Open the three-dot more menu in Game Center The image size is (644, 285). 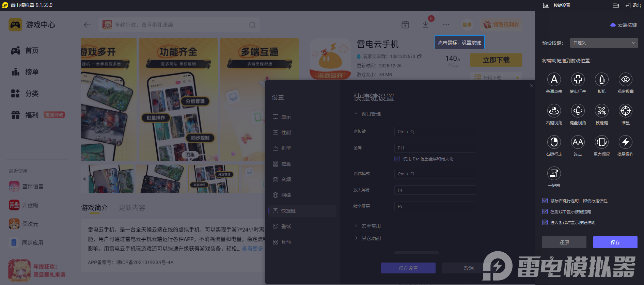(x=446, y=25)
